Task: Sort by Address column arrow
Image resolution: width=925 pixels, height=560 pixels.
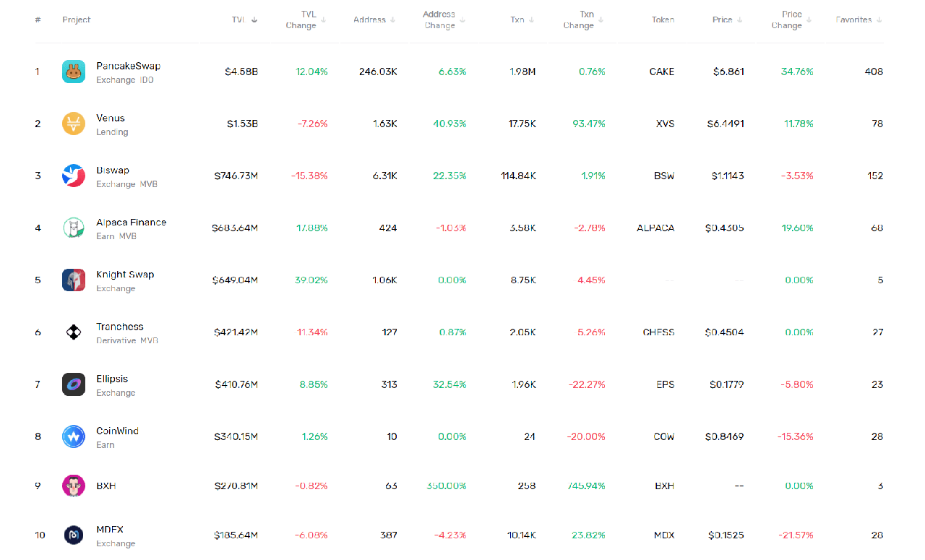Action: [392, 20]
